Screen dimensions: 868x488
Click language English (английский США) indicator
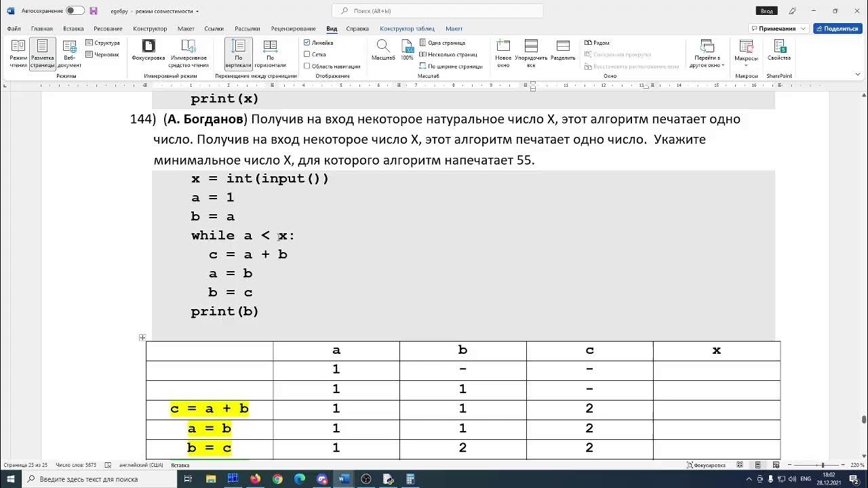pyautogui.click(x=141, y=465)
